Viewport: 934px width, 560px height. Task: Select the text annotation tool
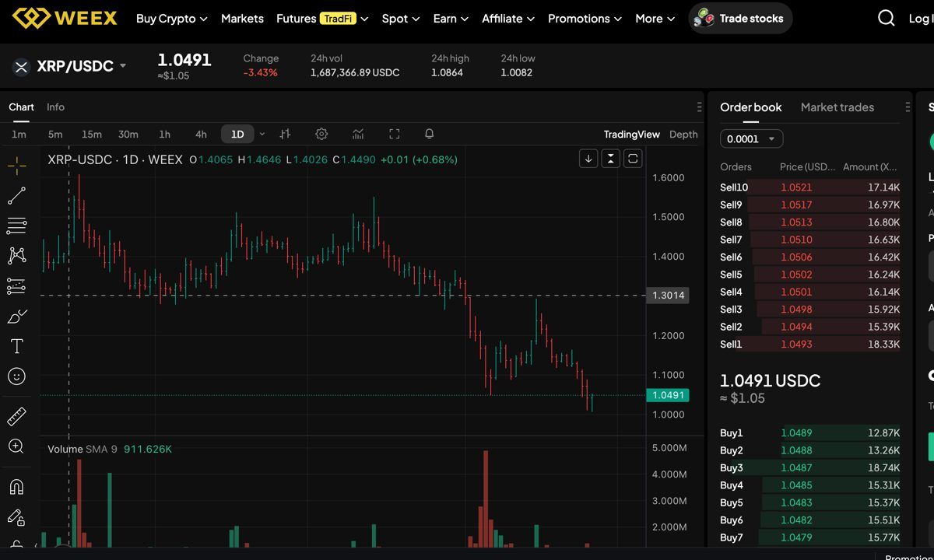[16, 346]
